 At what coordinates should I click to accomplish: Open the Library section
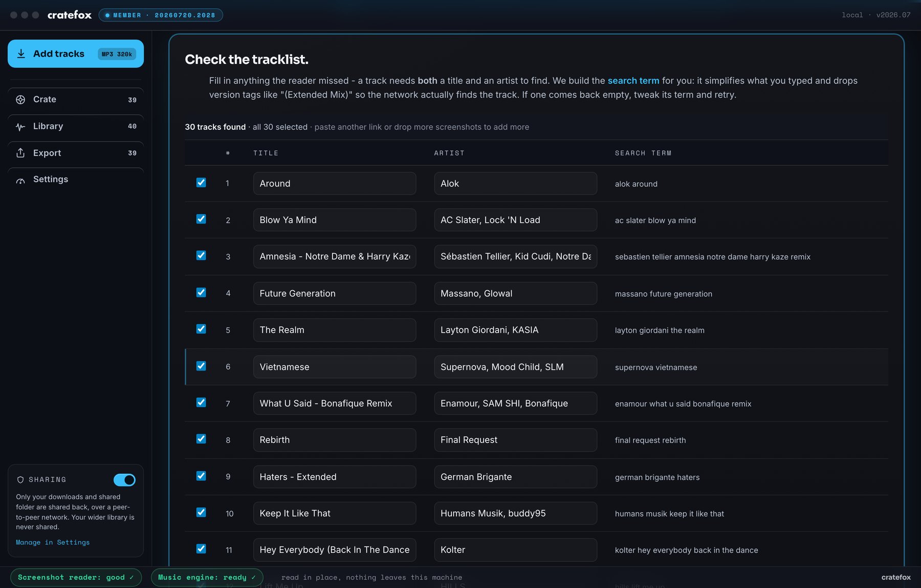coord(76,126)
